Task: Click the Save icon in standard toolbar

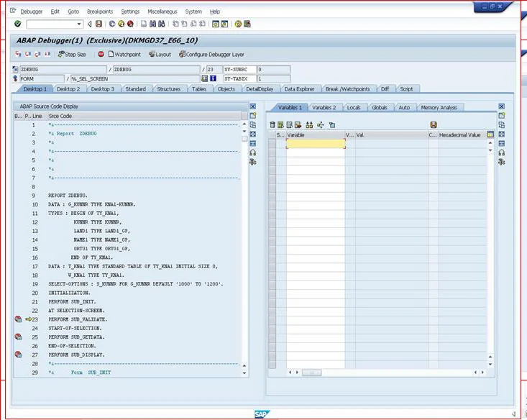Action: 98,24
